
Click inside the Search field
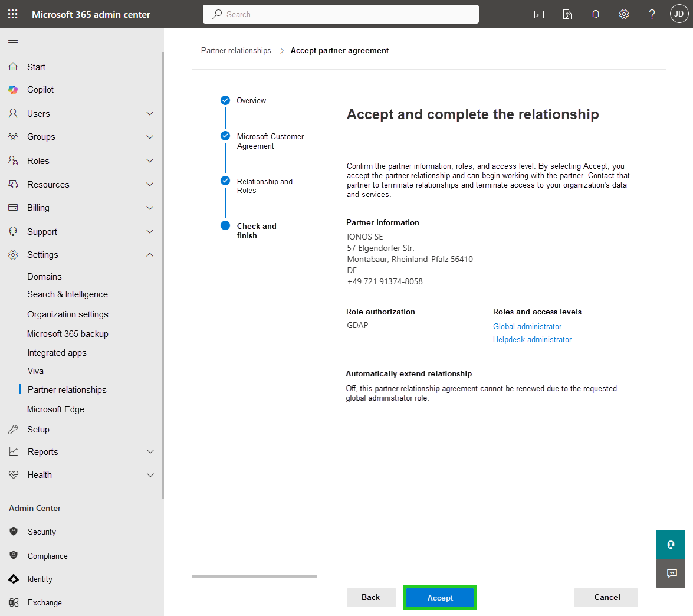click(341, 14)
